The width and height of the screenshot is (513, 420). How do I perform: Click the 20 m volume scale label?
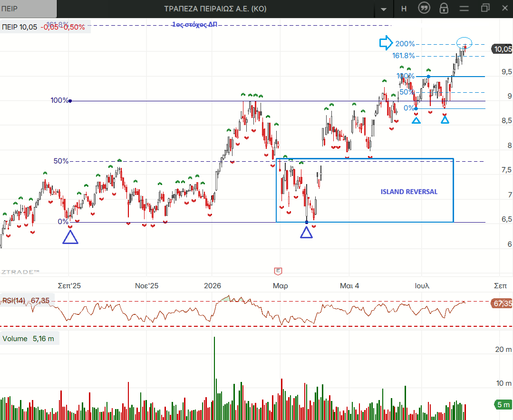[503, 349]
